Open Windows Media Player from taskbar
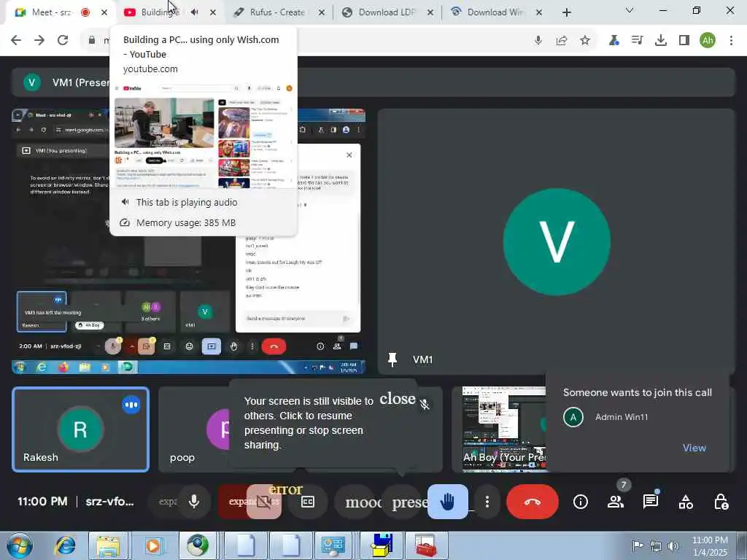Screen dimensions: 747x560 coord(153,546)
